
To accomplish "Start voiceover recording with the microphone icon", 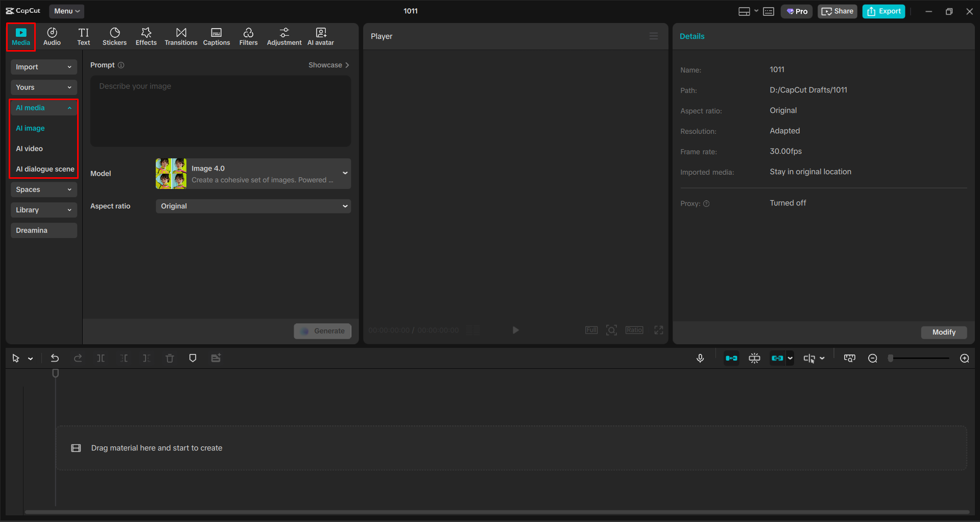I will pos(700,358).
